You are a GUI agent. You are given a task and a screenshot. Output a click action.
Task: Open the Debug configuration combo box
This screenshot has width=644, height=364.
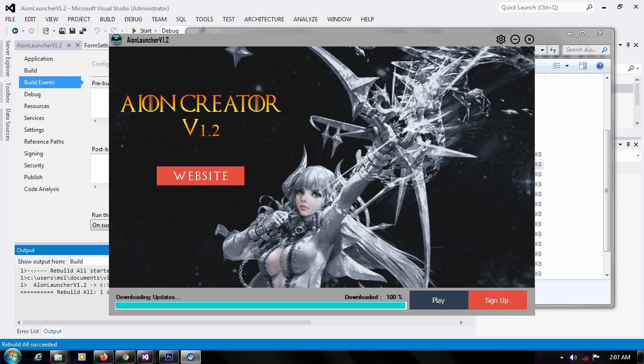coord(173,31)
